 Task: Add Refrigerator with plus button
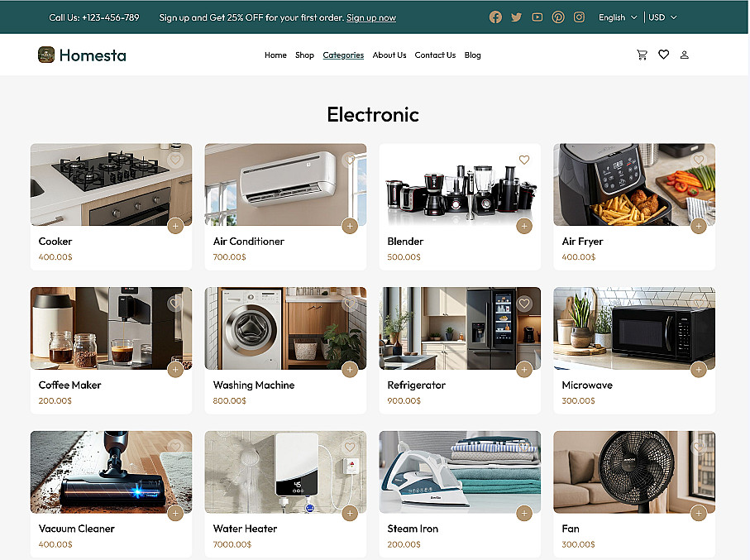(524, 370)
